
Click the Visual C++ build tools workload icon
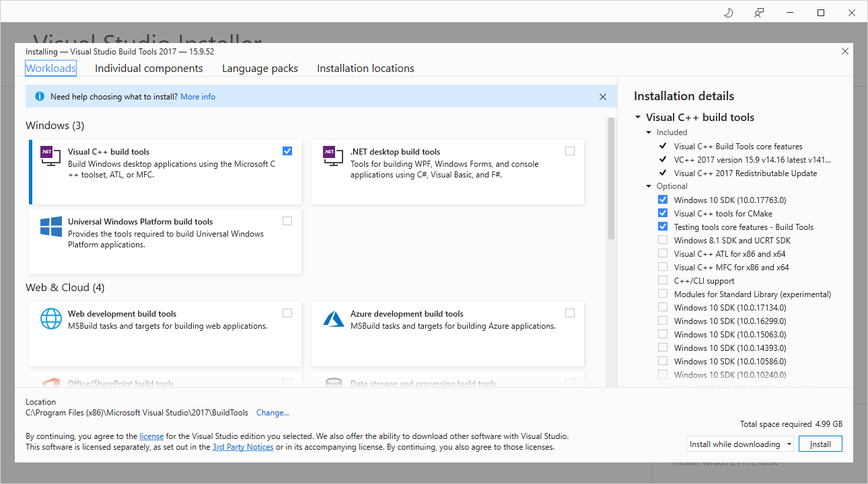point(50,157)
